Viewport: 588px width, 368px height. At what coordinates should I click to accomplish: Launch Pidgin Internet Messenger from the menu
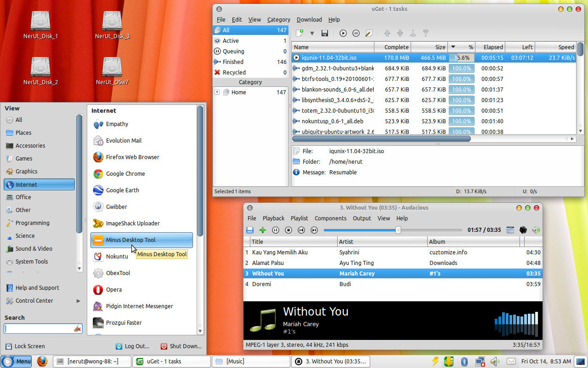(x=141, y=306)
